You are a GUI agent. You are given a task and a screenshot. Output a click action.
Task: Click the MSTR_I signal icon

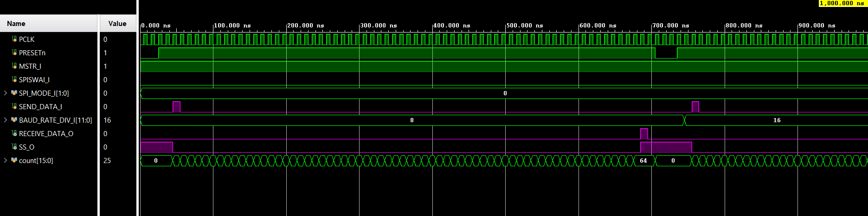tap(14, 66)
